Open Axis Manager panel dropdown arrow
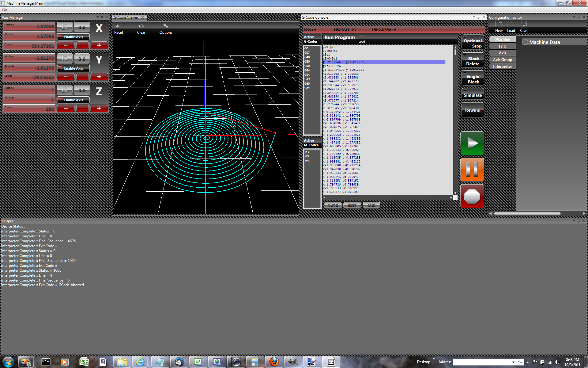The image size is (588, 368). pos(98,17)
